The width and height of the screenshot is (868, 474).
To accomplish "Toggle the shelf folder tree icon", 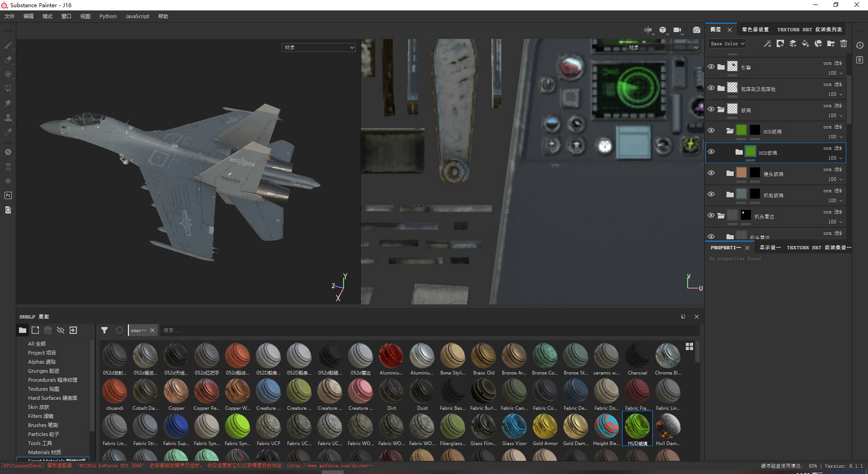I will [x=23, y=330].
